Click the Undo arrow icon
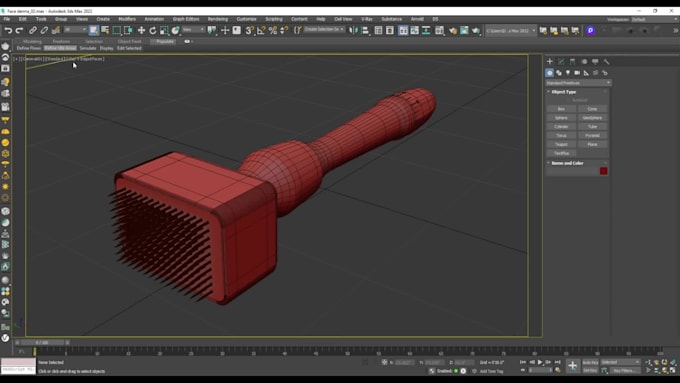 [x=8, y=30]
